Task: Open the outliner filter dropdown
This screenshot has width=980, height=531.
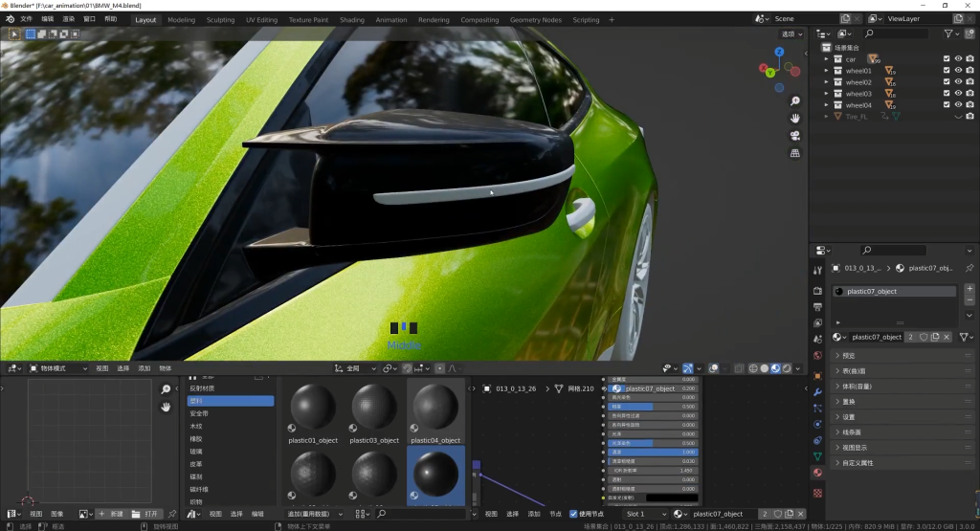Action: [950, 33]
